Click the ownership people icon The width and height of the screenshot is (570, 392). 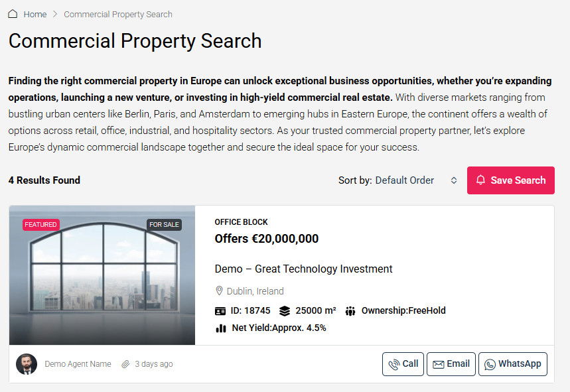tap(350, 310)
